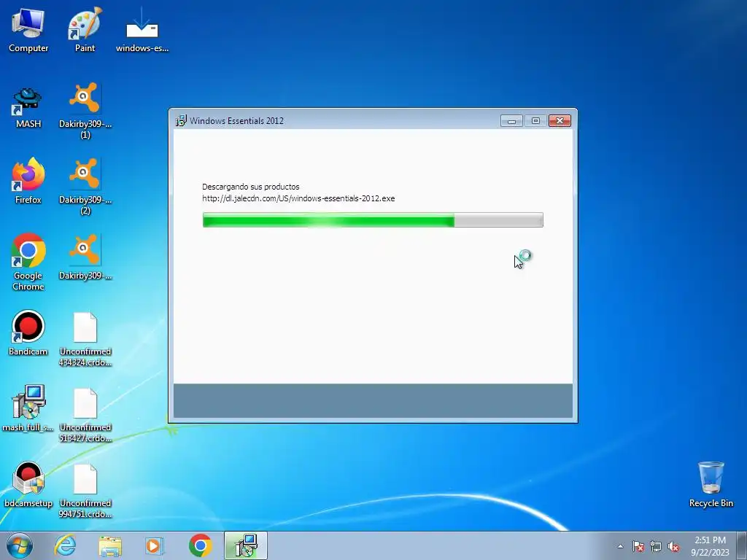747x560 pixels.
Task: Open the Computer desktop icon
Action: pyautogui.click(x=28, y=29)
